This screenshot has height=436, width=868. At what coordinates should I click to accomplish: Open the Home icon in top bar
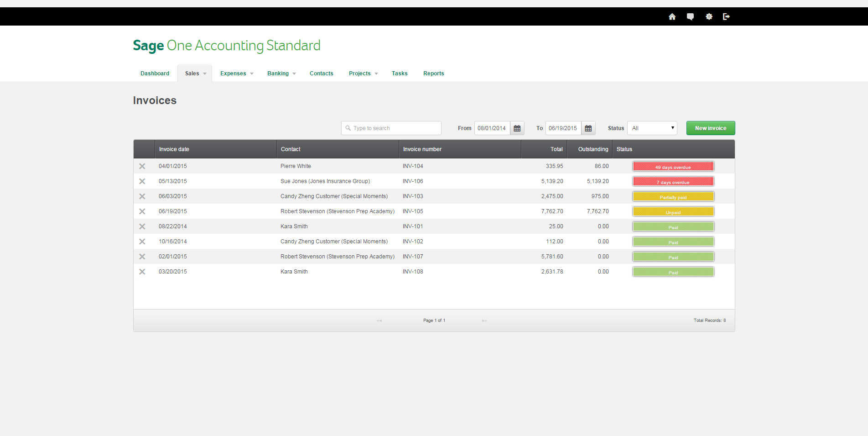[672, 16]
